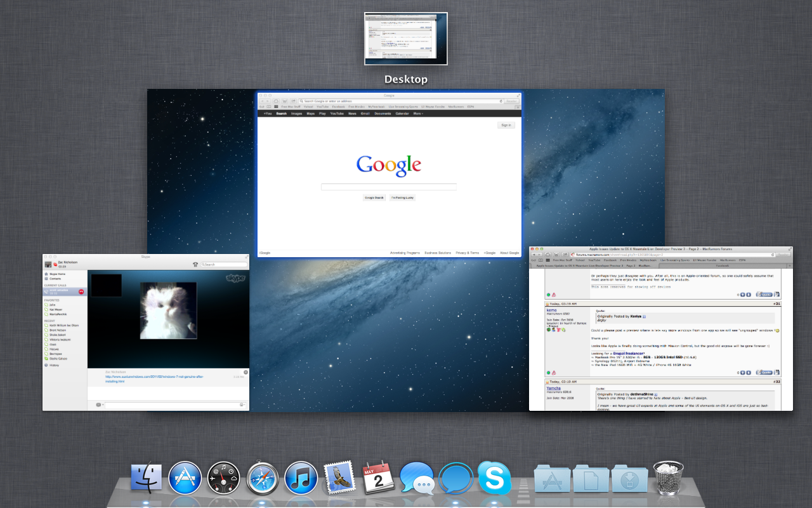The width and height of the screenshot is (812, 508).
Task: Click the round blue speech bubble Dock icon
Action: point(455,478)
